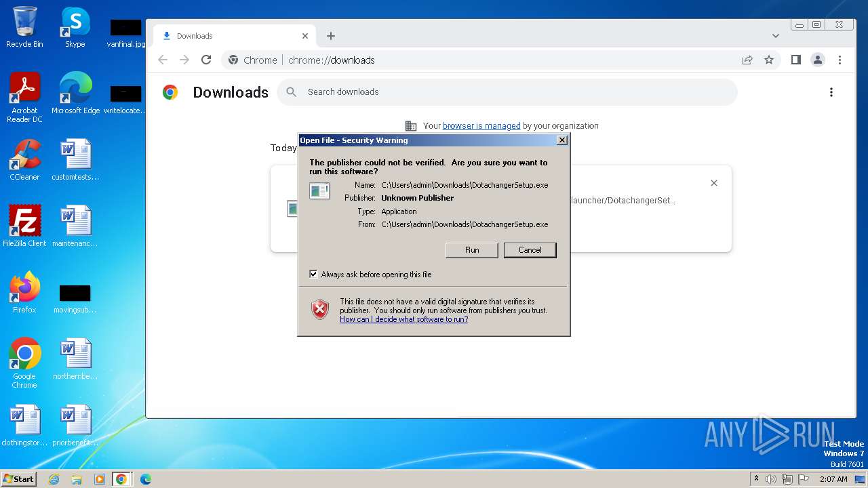The width and height of the screenshot is (868, 488).
Task: Bookmark this page with the star icon
Action: pyautogui.click(x=769, y=60)
